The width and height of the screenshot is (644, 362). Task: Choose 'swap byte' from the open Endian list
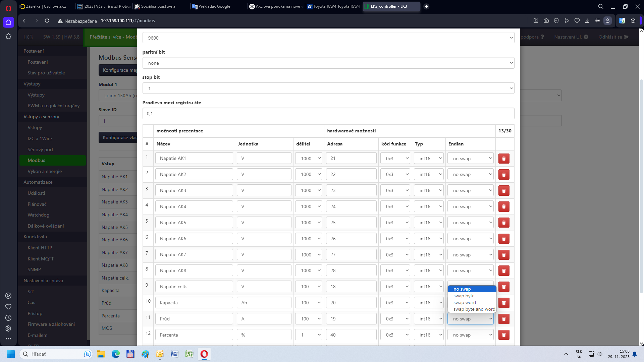(x=464, y=296)
